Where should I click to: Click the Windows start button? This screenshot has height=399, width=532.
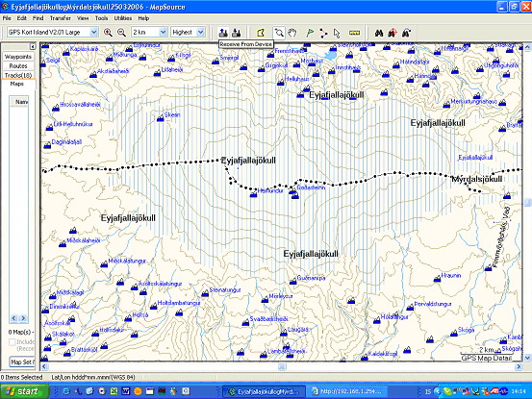24,391
